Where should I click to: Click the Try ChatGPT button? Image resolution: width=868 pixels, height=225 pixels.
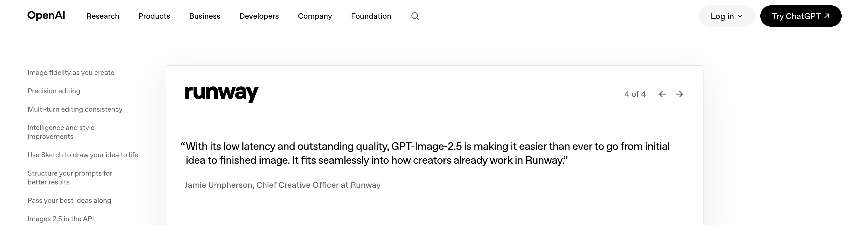[801, 16]
